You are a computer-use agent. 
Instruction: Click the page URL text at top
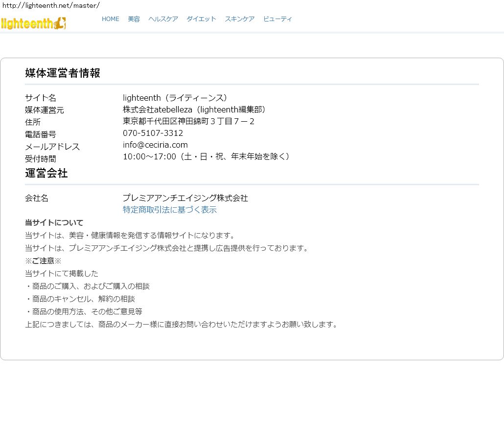pos(51,5)
